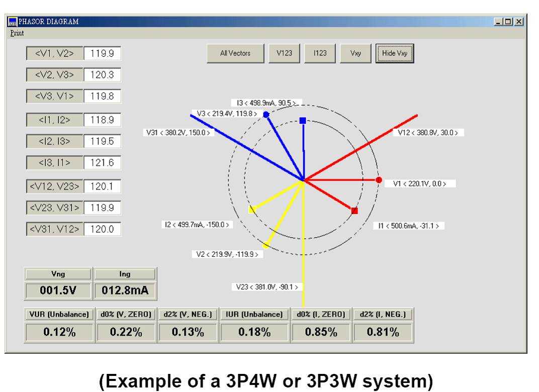Click the VUR (Unbalance) header

point(59,315)
